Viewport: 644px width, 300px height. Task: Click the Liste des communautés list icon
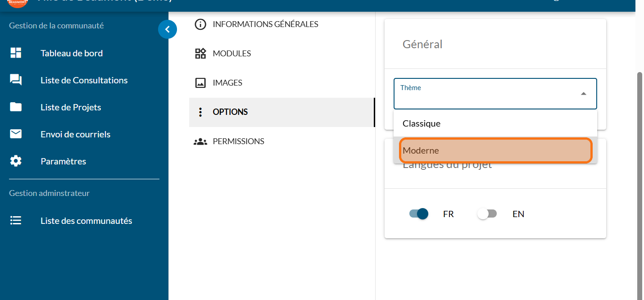tap(16, 221)
